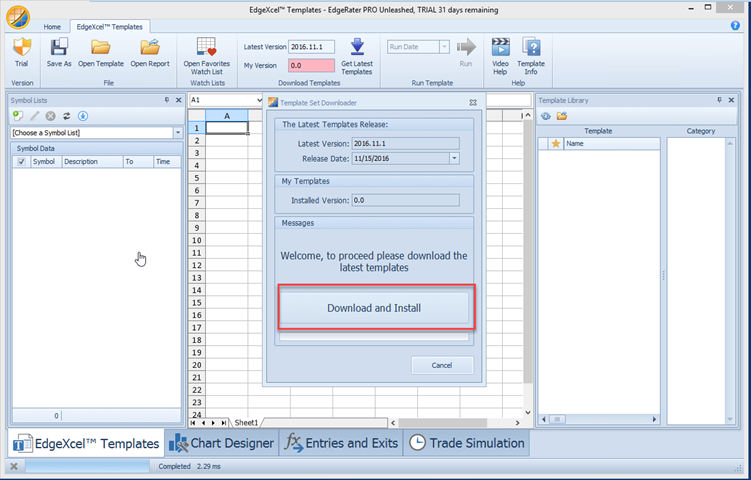The width and height of the screenshot is (751, 480).
Task: Close the Symbol Lists panel
Action: [x=179, y=100]
